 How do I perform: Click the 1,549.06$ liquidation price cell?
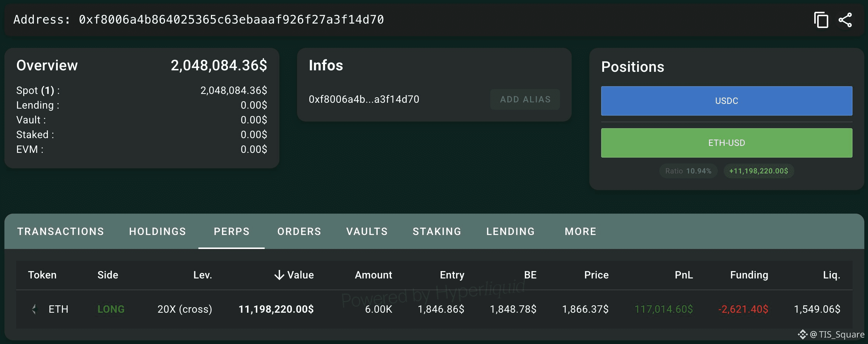[817, 309]
